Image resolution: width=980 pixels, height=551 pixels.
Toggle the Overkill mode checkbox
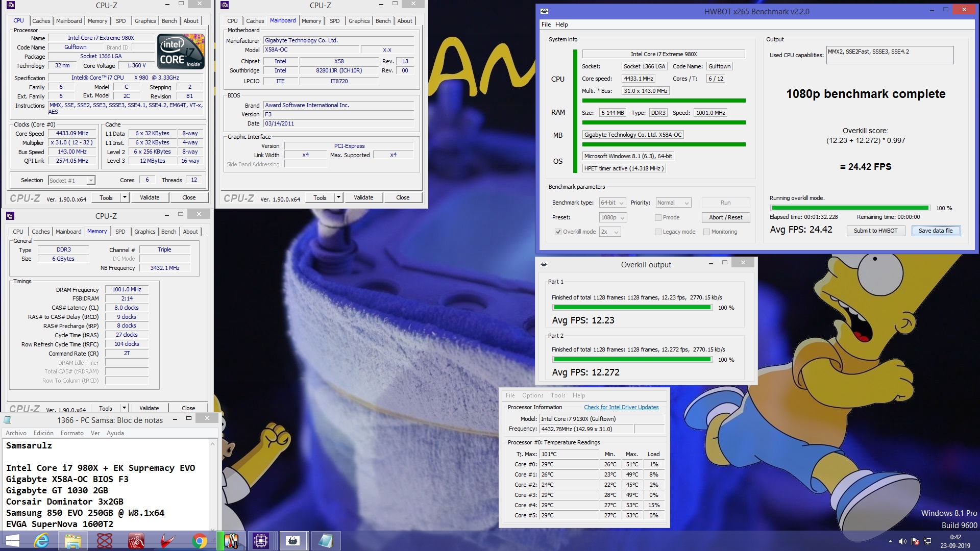coord(558,232)
